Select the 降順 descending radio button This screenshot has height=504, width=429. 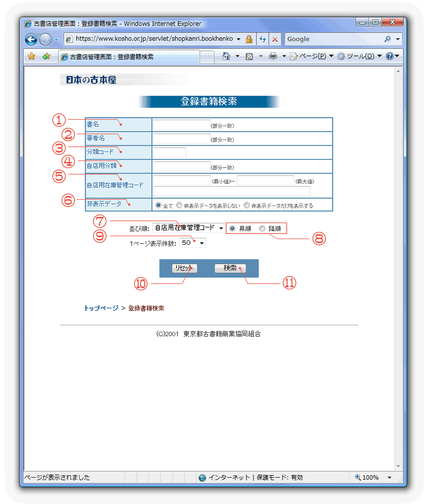pos(262,228)
